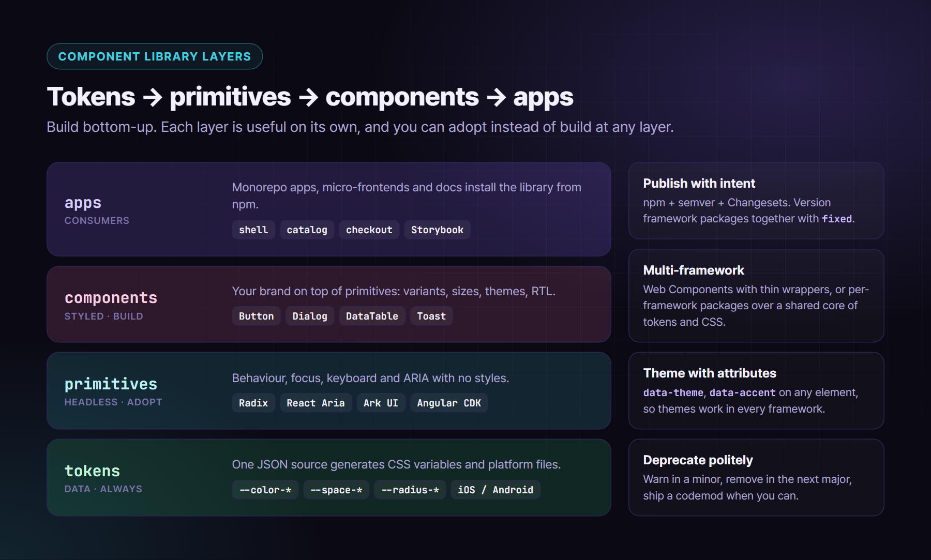The width and height of the screenshot is (931, 560).
Task: Open the Publish with intent card heading
Action: pyautogui.click(x=699, y=184)
